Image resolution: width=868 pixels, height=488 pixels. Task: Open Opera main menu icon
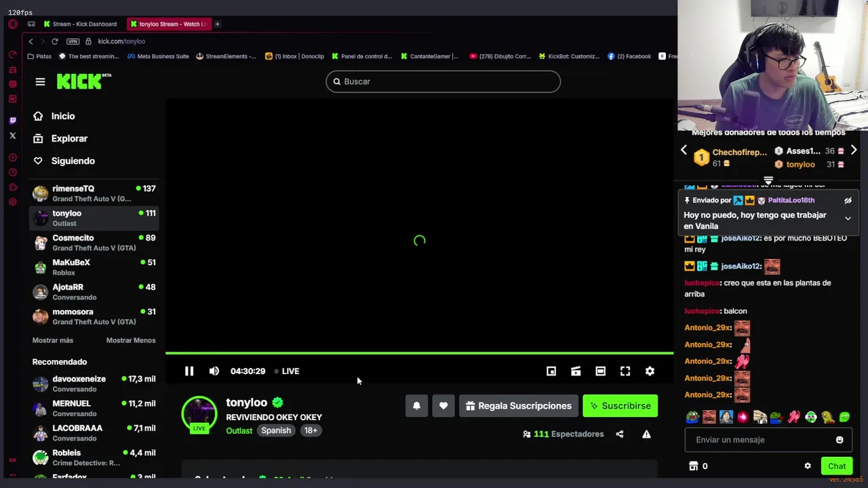pos(12,24)
